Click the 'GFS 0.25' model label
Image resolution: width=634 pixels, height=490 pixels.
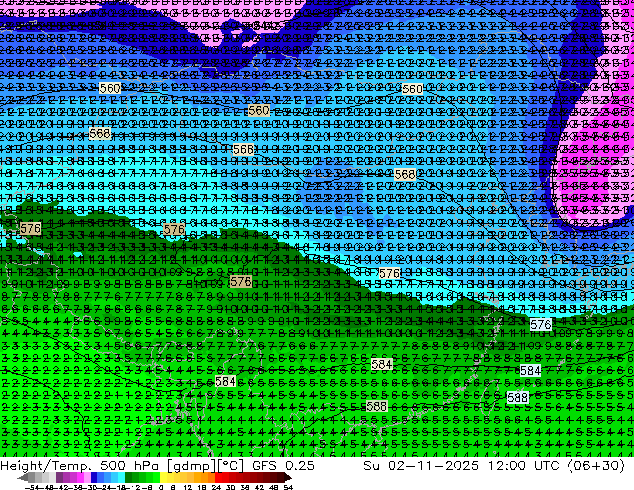coord(283,465)
